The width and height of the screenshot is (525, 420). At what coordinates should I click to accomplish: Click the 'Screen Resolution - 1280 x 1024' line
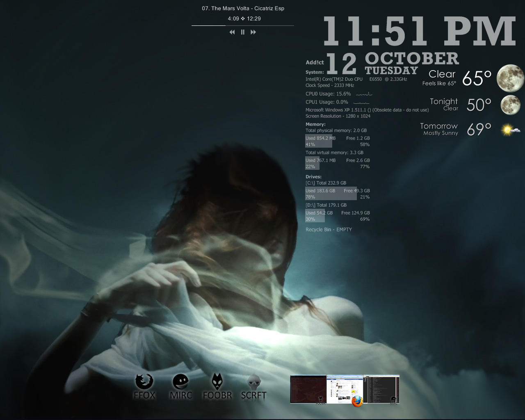(x=338, y=116)
